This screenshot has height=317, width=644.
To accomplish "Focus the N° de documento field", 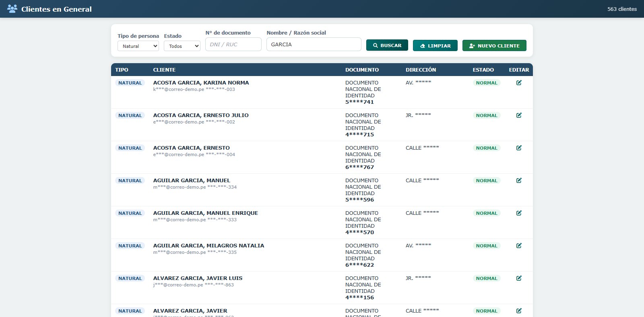I will click(233, 44).
